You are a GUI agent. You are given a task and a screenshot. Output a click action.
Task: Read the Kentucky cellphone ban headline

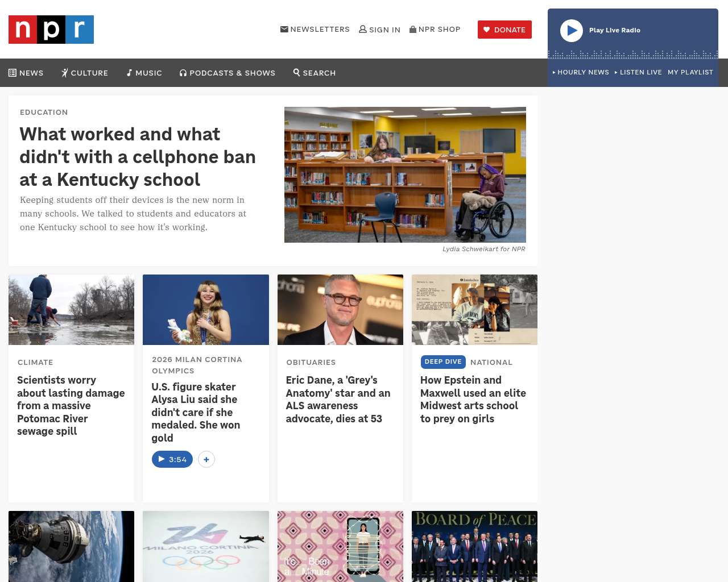pyautogui.click(x=138, y=157)
